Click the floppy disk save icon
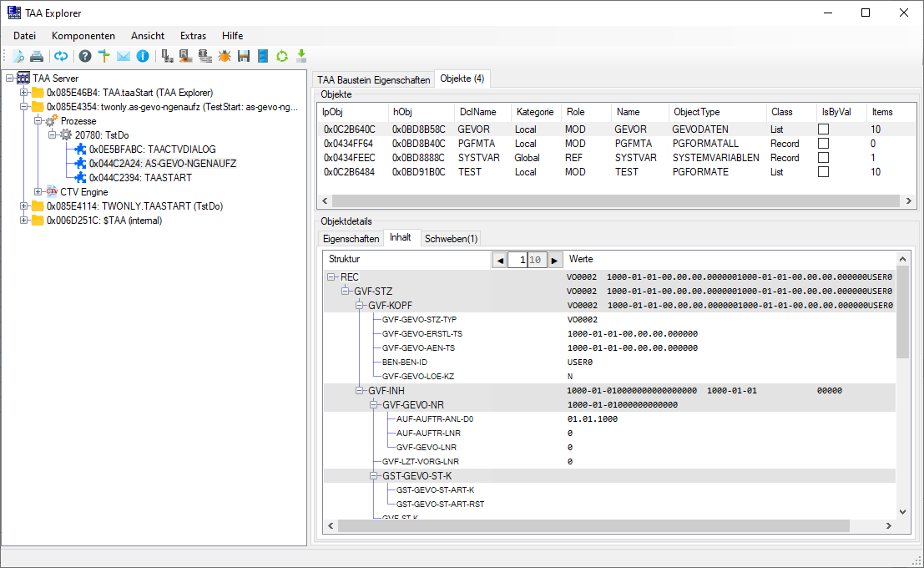This screenshot has height=568, width=924. [244, 56]
